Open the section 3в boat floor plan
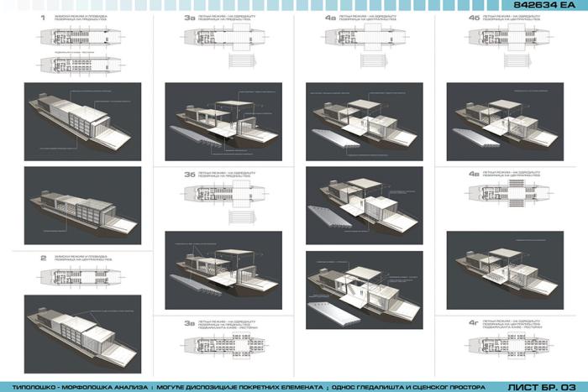588x392 pixels. point(225,345)
